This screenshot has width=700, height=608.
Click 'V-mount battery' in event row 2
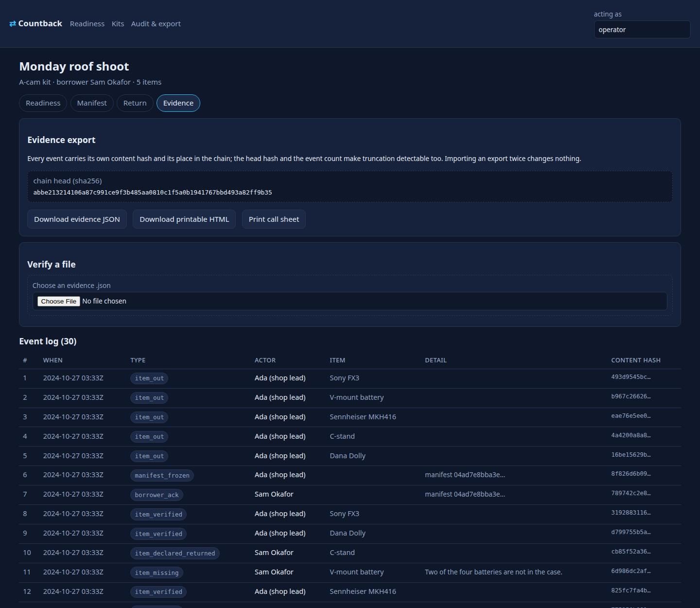[x=357, y=397]
